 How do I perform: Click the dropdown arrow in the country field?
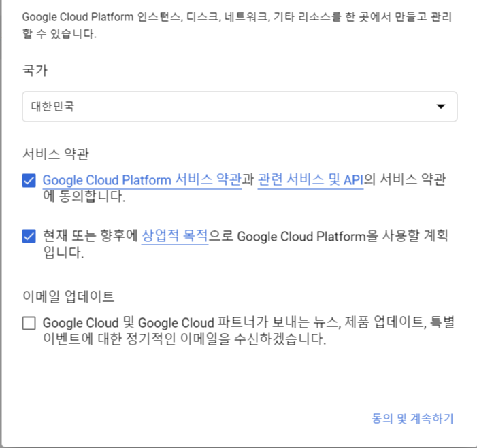(x=440, y=107)
